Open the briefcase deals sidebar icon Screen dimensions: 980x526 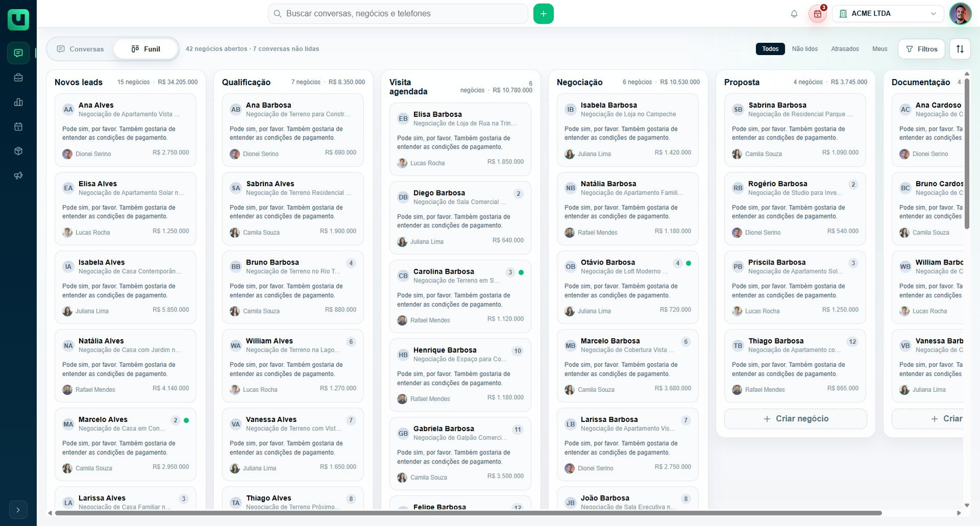(x=18, y=78)
